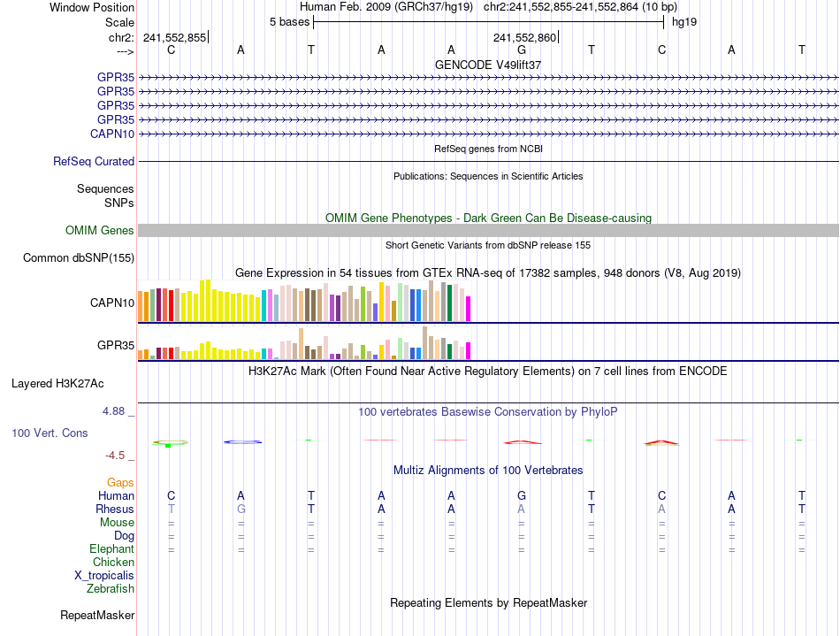This screenshot has width=840, height=636.
Task: Click the CAPN10 GTEx expression bar chart
Action: click(x=304, y=301)
